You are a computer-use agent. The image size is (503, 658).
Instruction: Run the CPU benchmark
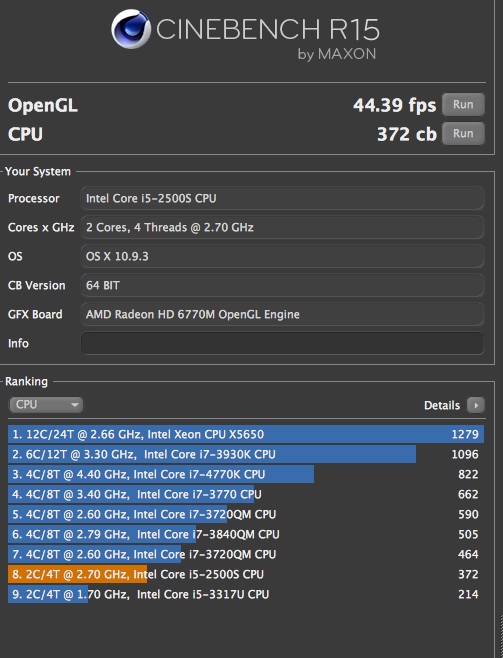point(463,133)
